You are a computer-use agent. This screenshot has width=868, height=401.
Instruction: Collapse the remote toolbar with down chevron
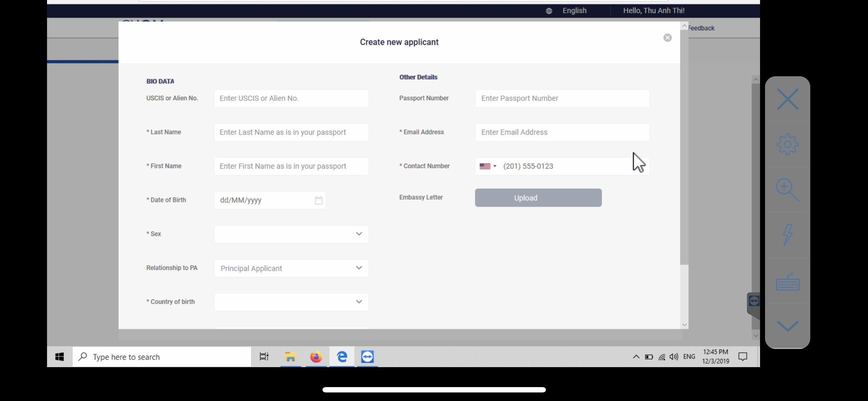(787, 326)
